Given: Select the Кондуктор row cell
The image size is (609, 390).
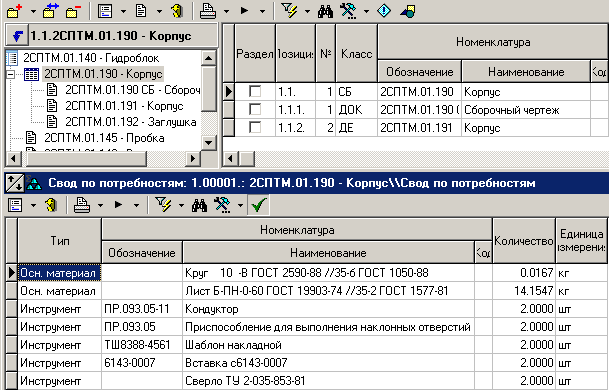Looking at the screenshot, I should [328, 309].
